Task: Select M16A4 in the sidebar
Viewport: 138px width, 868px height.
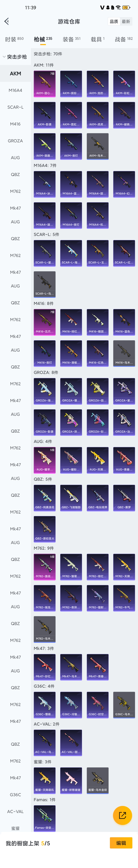Action: 15,90
